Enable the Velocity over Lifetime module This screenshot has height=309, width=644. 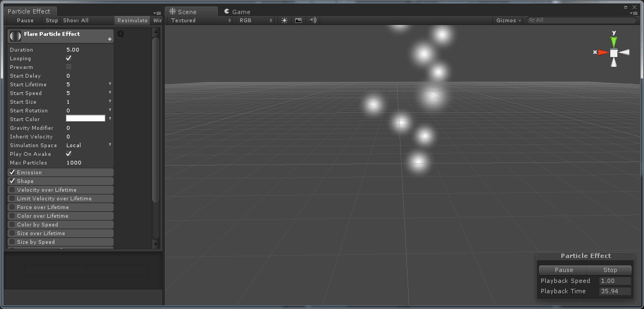(x=12, y=190)
